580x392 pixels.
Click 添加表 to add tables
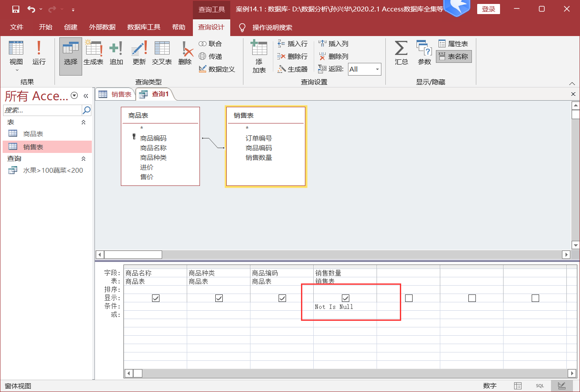tap(259, 57)
